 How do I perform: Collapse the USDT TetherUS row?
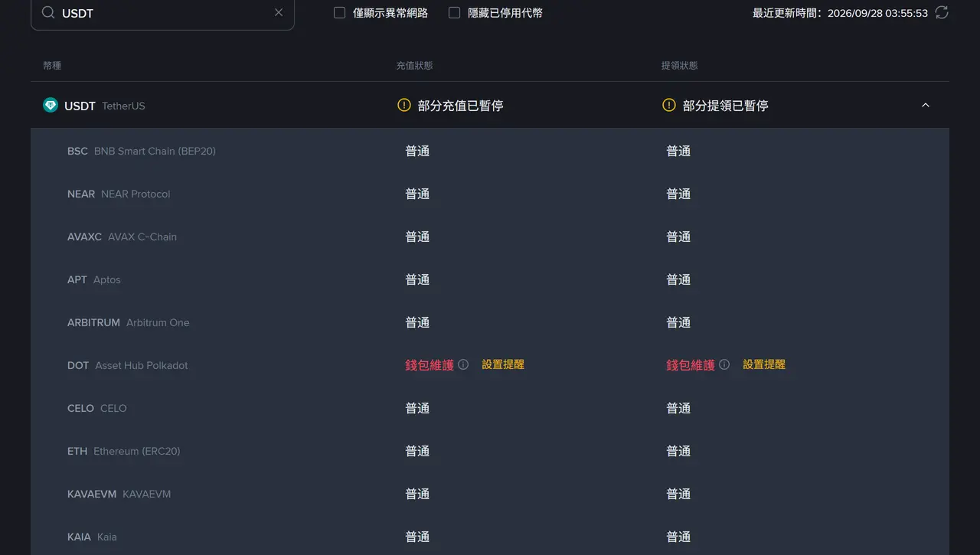coord(926,106)
